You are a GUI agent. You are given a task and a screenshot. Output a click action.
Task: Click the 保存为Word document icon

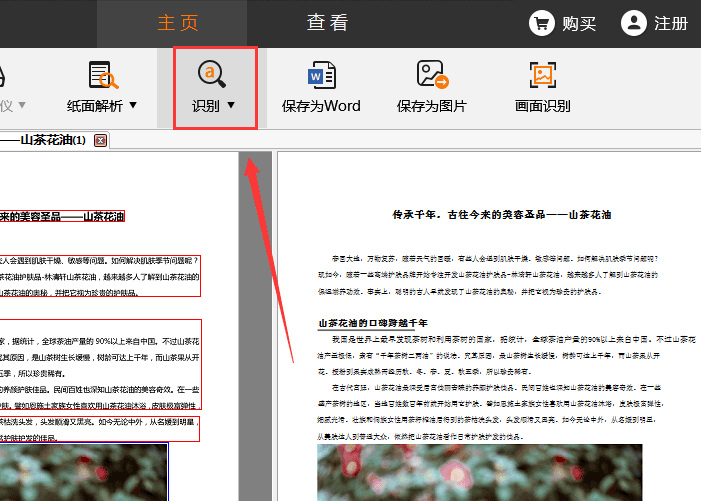[321, 75]
